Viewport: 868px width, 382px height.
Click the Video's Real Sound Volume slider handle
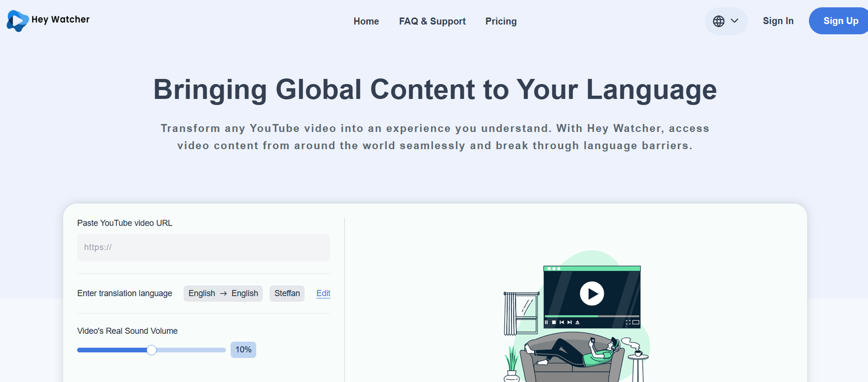coord(152,350)
